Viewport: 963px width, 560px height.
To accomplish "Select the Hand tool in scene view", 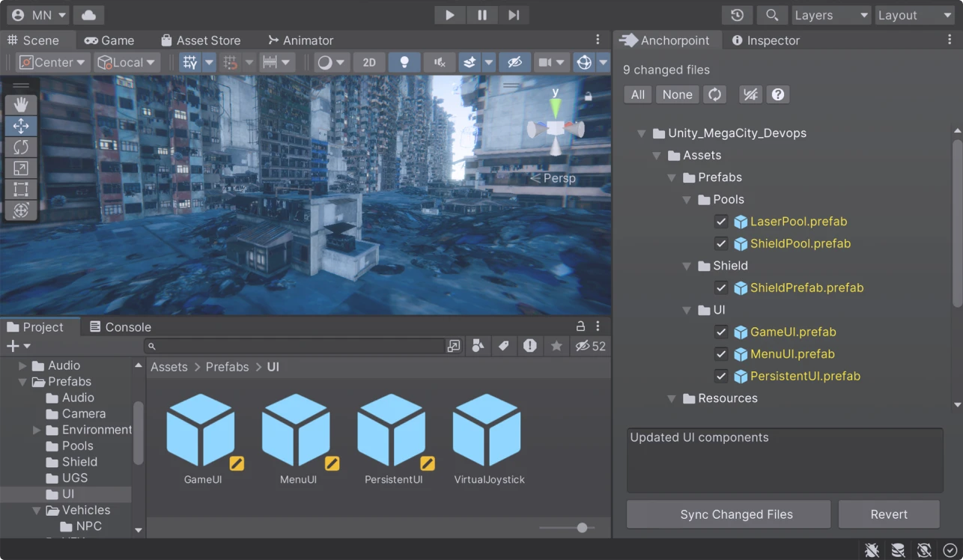I will pos(21,105).
